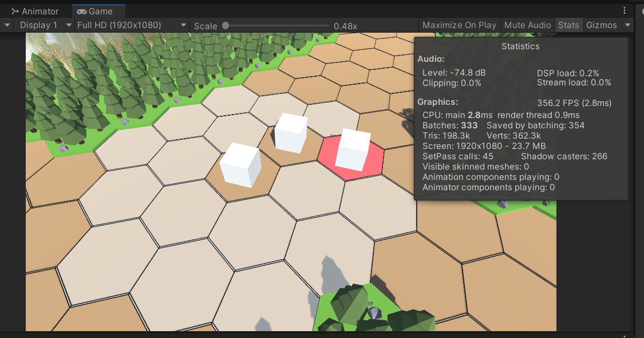This screenshot has height=338, width=644.
Task: Open the Gizmos dropdown arrow
Action: [627, 25]
